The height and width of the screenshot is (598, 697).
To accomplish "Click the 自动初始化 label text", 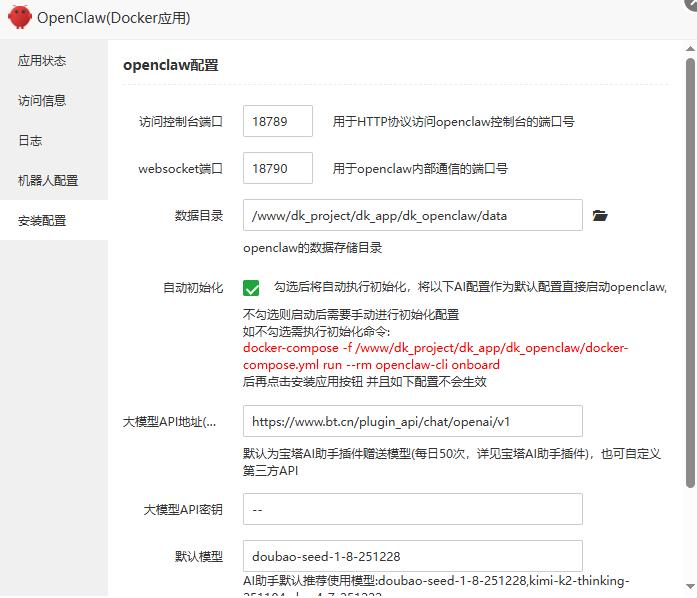I will pyautogui.click(x=193, y=288).
